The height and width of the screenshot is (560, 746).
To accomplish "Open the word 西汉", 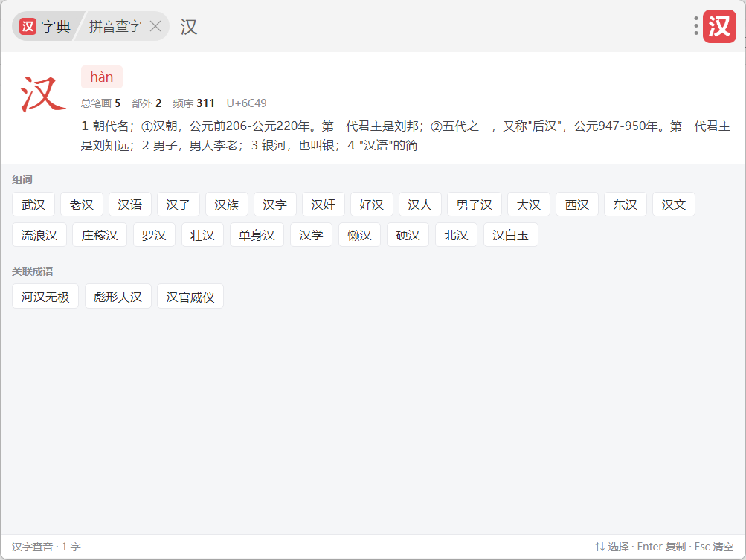I will (x=577, y=205).
